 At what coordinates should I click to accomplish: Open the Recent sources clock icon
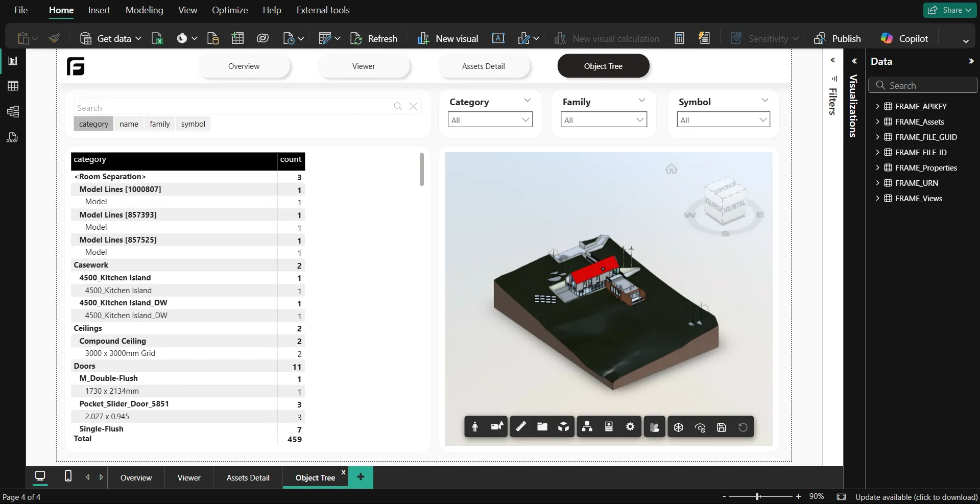[289, 38]
